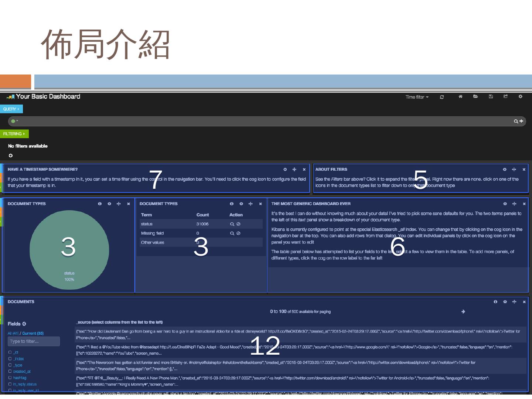This screenshot has height=399, width=532.
Task: Tick the hashtag field checkbox
Action: [x=10, y=378]
